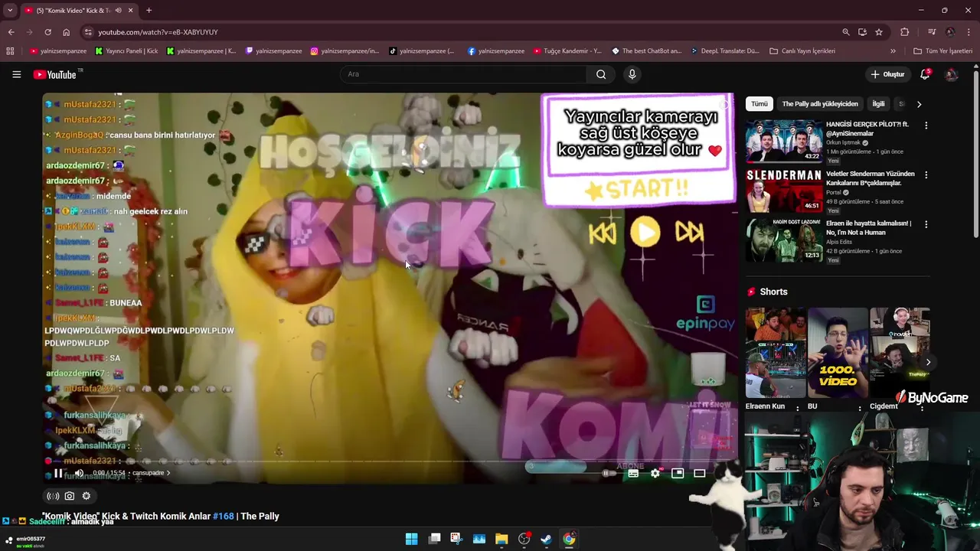The height and width of the screenshot is (551, 980).
Task: Select the 'İlgili' filter chip
Action: pyautogui.click(x=878, y=104)
